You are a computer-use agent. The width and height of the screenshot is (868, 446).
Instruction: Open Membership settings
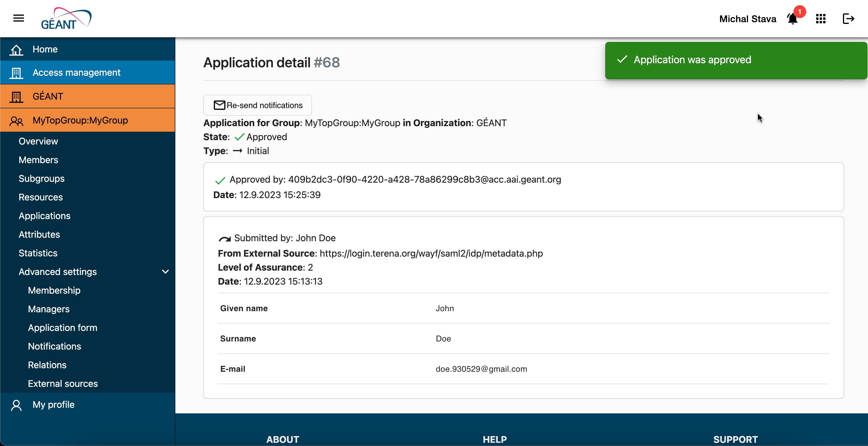pos(54,291)
